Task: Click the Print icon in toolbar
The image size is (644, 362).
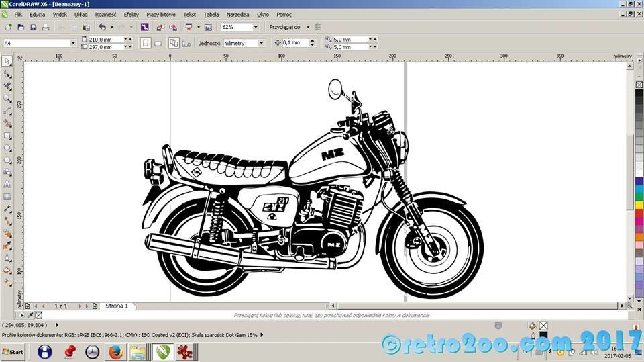Action: point(46,27)
